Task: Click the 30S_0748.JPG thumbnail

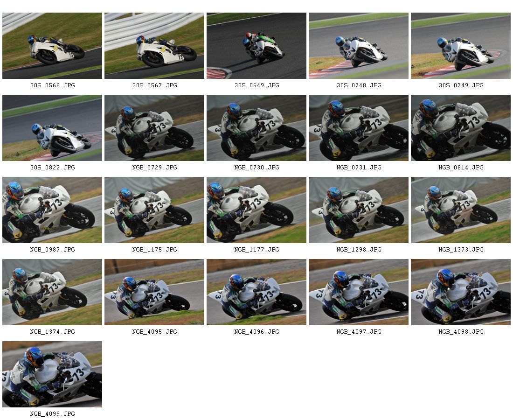Action: pos(359,46)
